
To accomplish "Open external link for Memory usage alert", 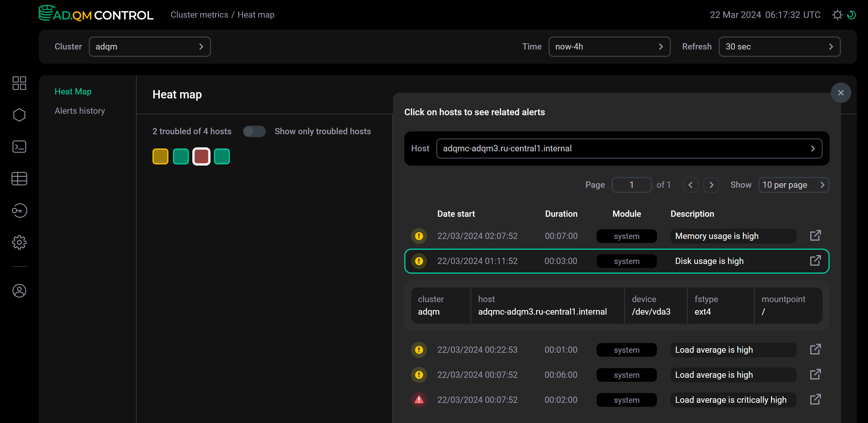I will (x=815, y=235).
